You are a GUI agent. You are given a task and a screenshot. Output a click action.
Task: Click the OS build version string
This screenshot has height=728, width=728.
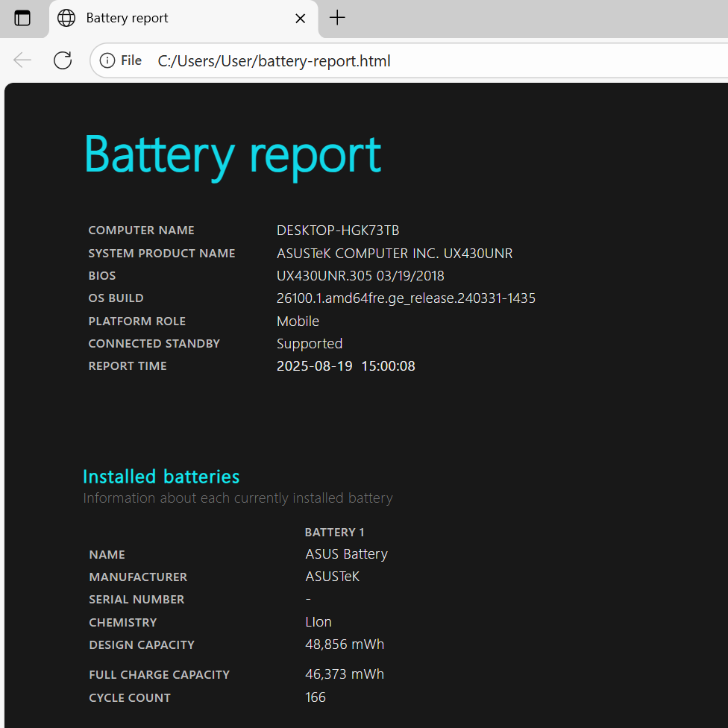[406, 298]
